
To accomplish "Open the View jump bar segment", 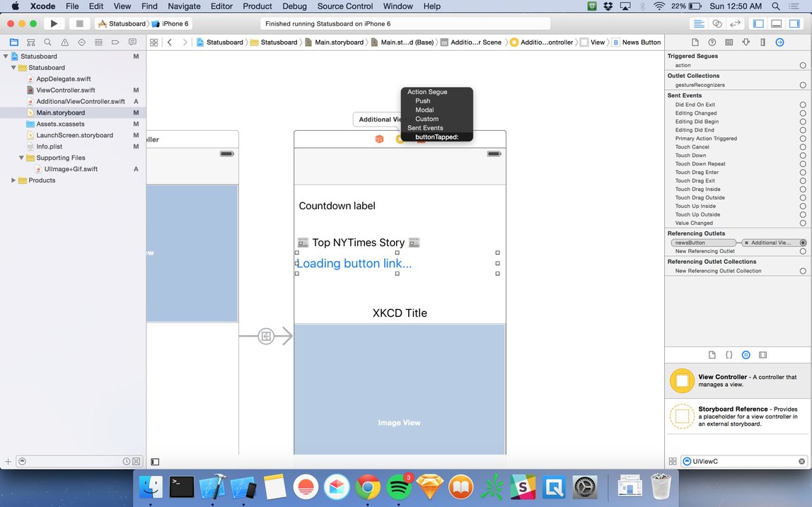I will pos(593,42).
